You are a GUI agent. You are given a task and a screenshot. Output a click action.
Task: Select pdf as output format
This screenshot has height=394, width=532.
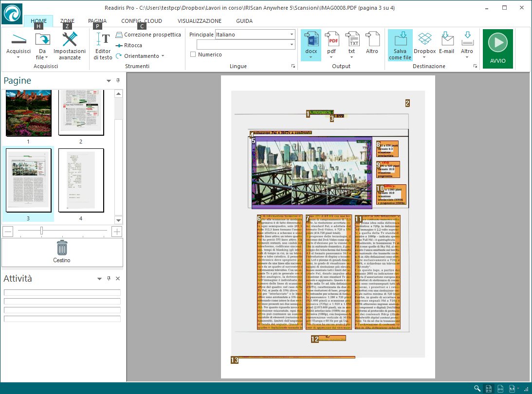[331, 42]
